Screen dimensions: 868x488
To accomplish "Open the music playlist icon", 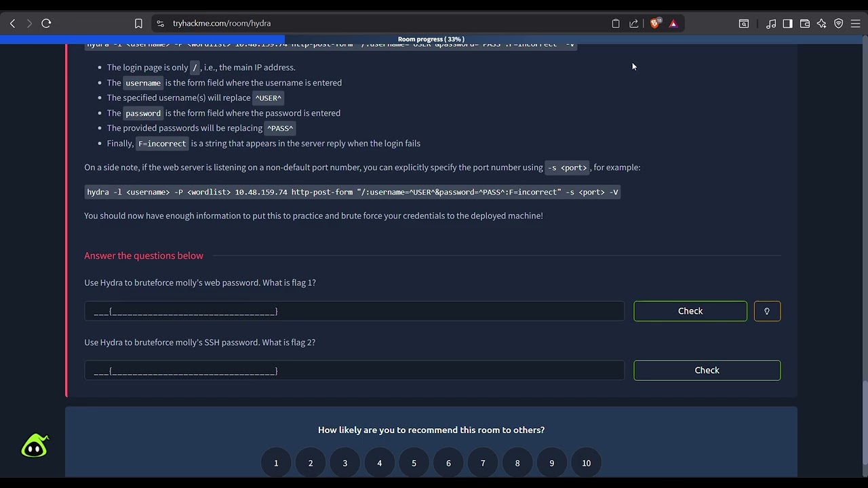I will coord(771,23).
